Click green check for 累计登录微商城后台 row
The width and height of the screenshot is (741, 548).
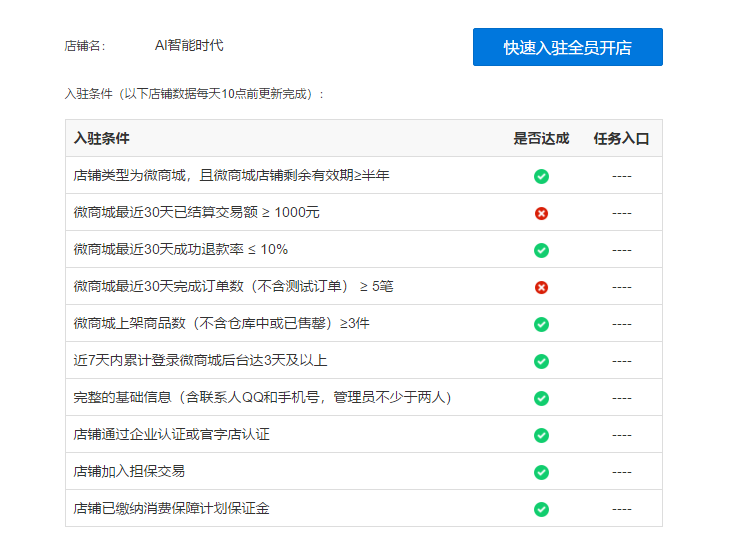point(541,361)
